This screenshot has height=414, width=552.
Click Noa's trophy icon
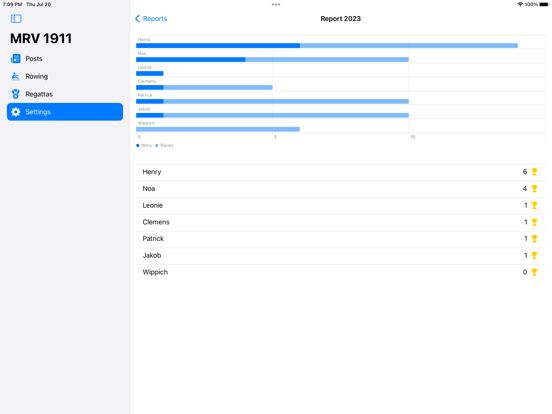pos(534,189)
